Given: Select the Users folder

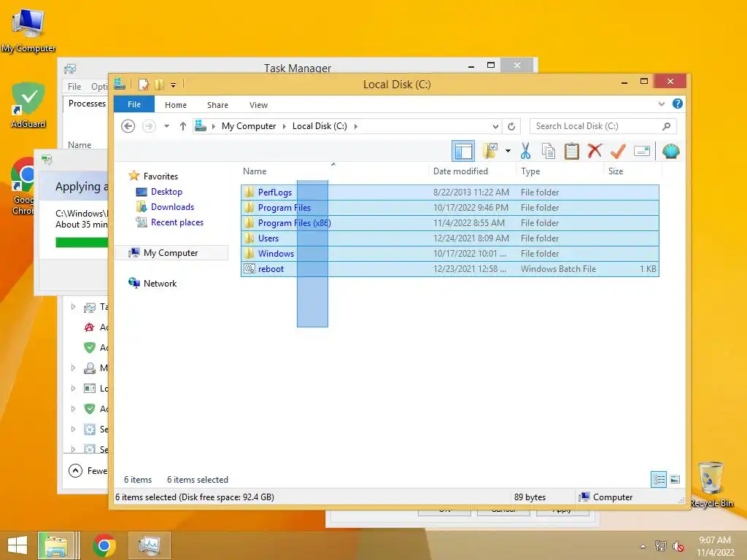Looking at the screenshot, I should (x=449, y=238).
